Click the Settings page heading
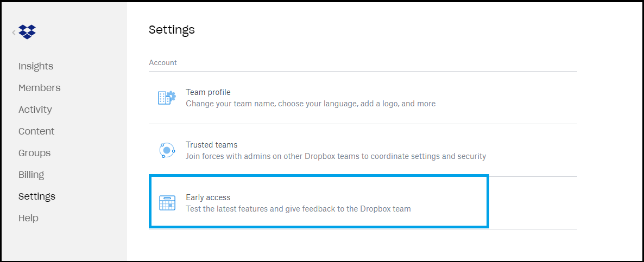The image size is (644, 262). (x=172, y=29)
